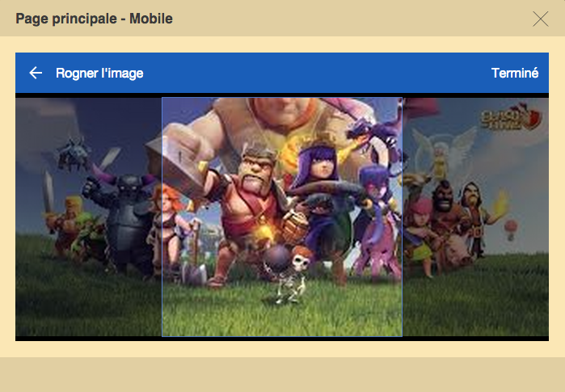Click the right edge of the crop frame

click(403, 217)
